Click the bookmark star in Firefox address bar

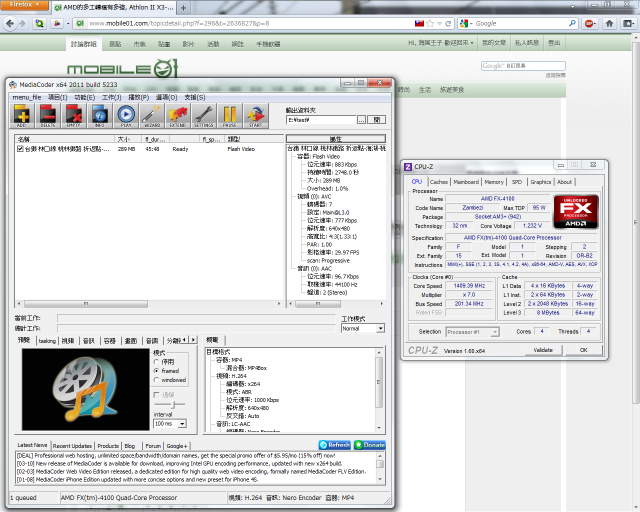pyautogui.click(x=430, y=24)
